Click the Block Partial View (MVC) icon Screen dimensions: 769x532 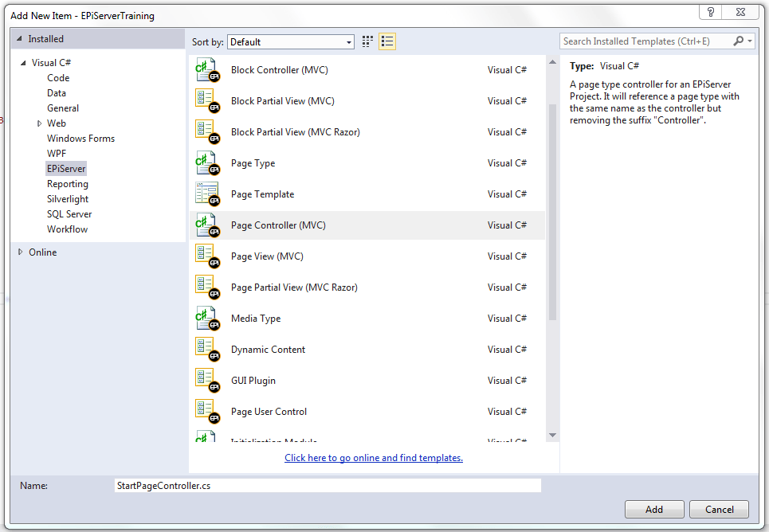tap(207, 101)
